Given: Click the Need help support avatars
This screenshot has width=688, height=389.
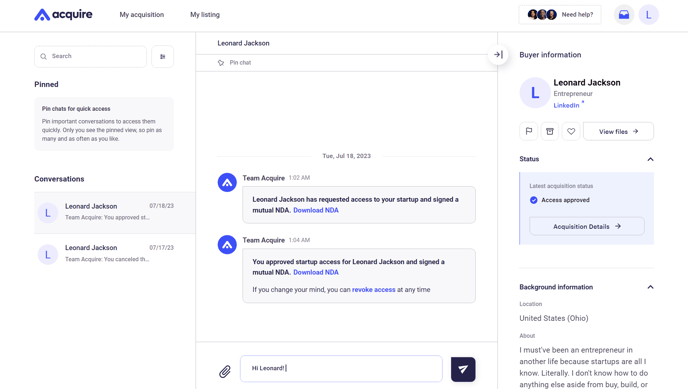Looking at the screenshot, I should [542, 14].
